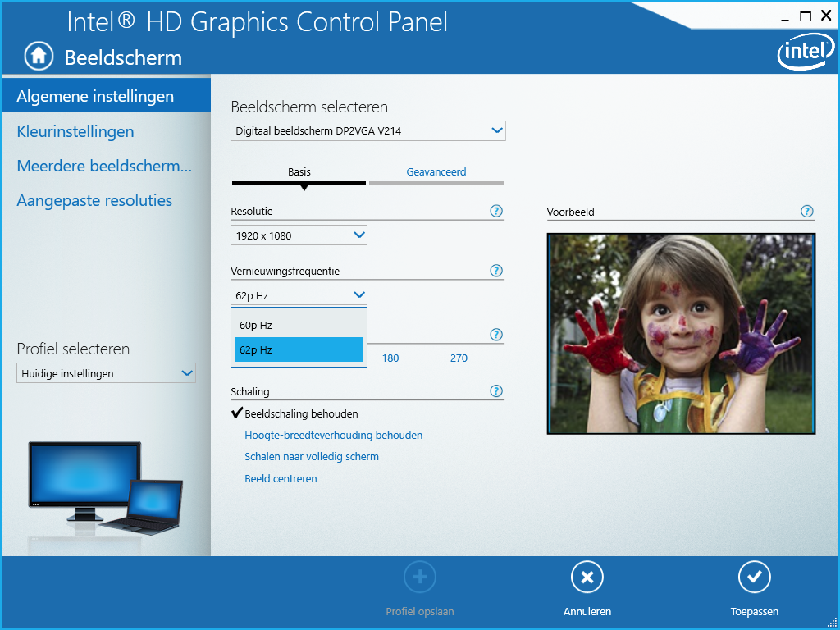840x630 pixels.
Task: Click the Annuleren X icon
Action: [x=587, y=577]
